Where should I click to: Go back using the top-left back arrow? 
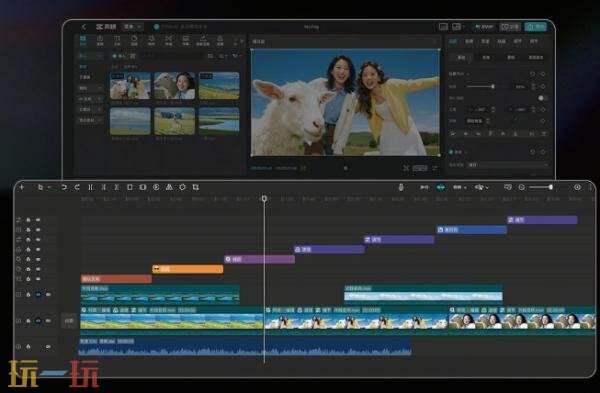pyautogui.click(x=84, y=27)
